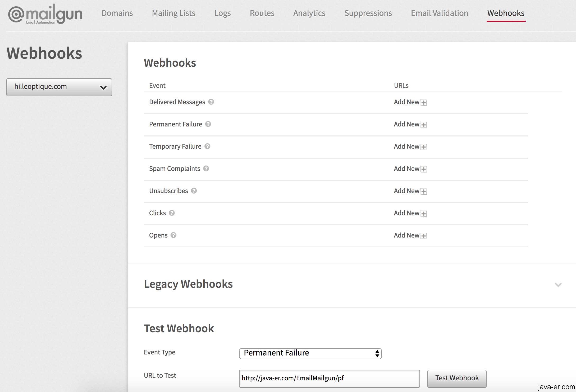Add new URL for Clicks
This screenshot has width=576, height=392.
(x=410, y=213)
